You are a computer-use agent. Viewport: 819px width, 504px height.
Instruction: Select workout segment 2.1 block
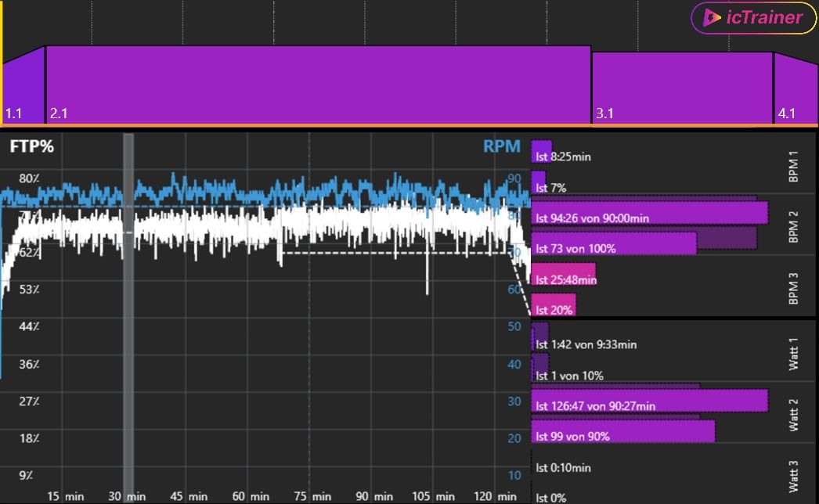coord(318,85)
